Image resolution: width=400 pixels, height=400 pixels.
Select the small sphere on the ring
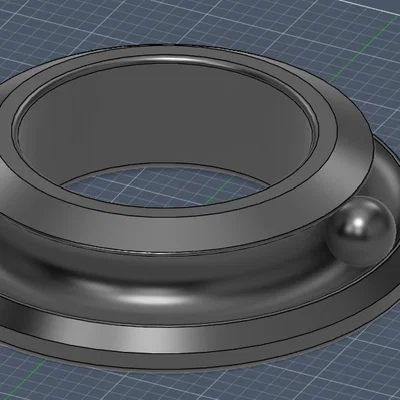(x=359, y=231)
